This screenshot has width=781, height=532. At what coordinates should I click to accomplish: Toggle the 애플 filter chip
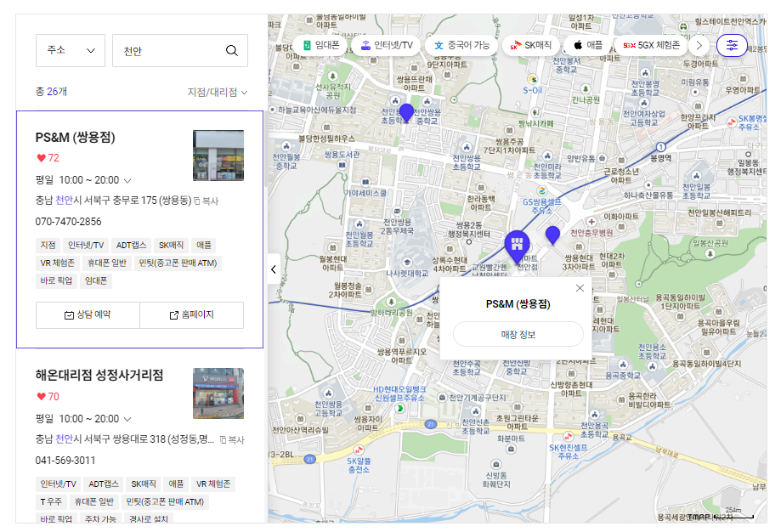click(x=588, y=45)
